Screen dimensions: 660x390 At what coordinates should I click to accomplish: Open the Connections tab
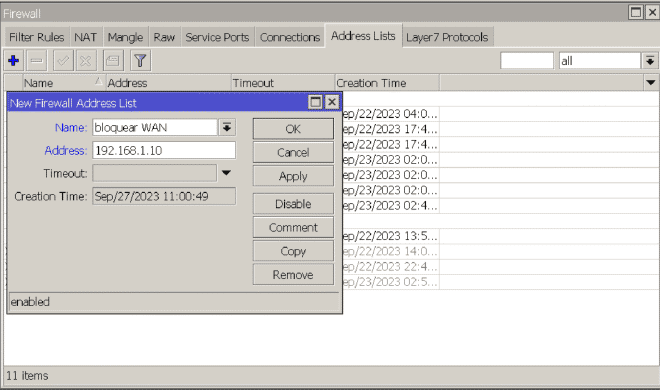[290, 37]
